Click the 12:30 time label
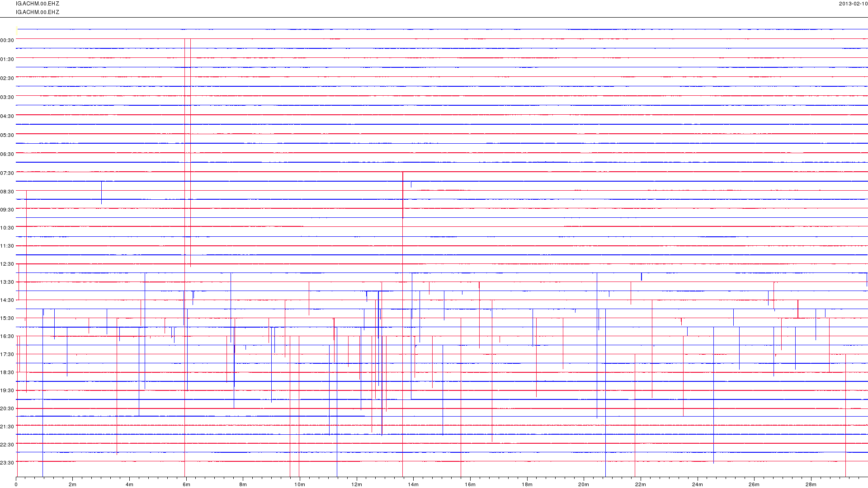The height and width of the screenshot is (488, 868). (x=7, y=264)
